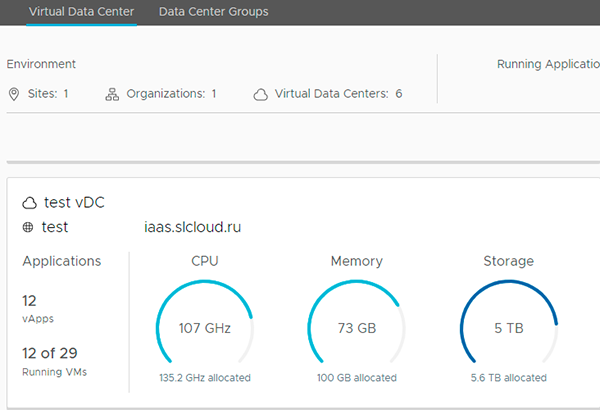
Task: Click the Organizations hierarchy icon
Action: click(x=112, y=94)
